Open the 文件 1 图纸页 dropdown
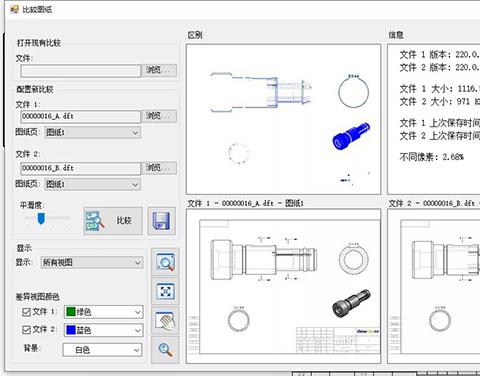Image resolution: width=480 pixels, height=376 pixels. [x=93, y=132]
